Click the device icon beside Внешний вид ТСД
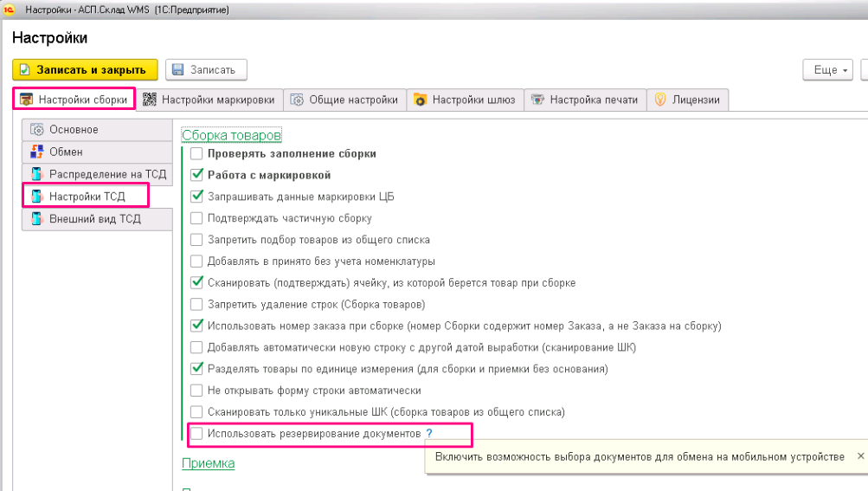868x491 pixels. (37, 219)
